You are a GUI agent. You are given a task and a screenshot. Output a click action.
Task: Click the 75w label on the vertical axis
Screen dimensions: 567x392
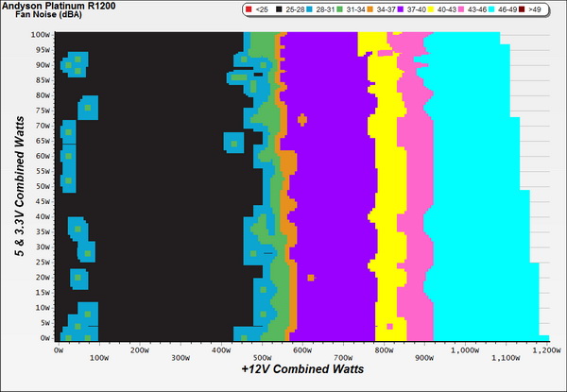click(43, 111)
